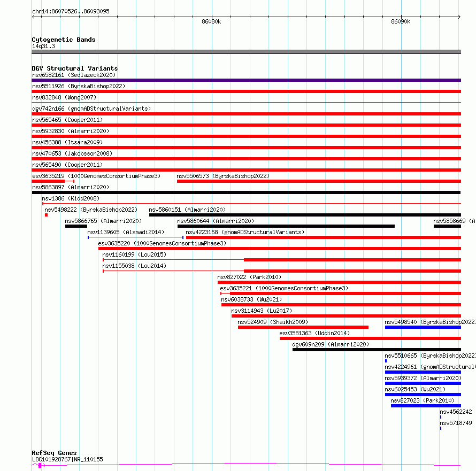Click the magenta LOC101928767 exon block
This screenshot has height=471, width=476.
[40, 466]
